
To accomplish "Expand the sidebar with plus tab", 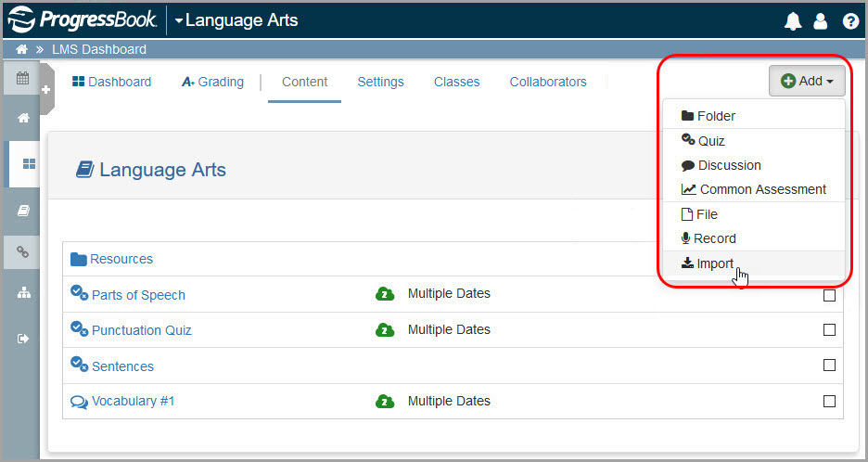I will tap(46, 89).
